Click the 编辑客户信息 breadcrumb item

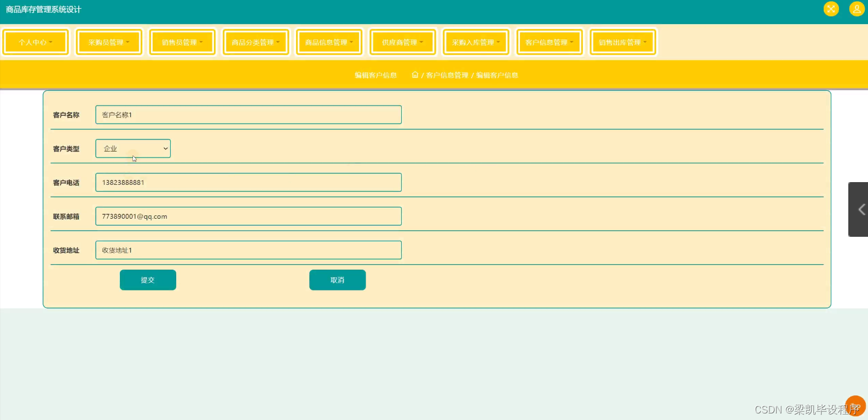coord(497,75)
